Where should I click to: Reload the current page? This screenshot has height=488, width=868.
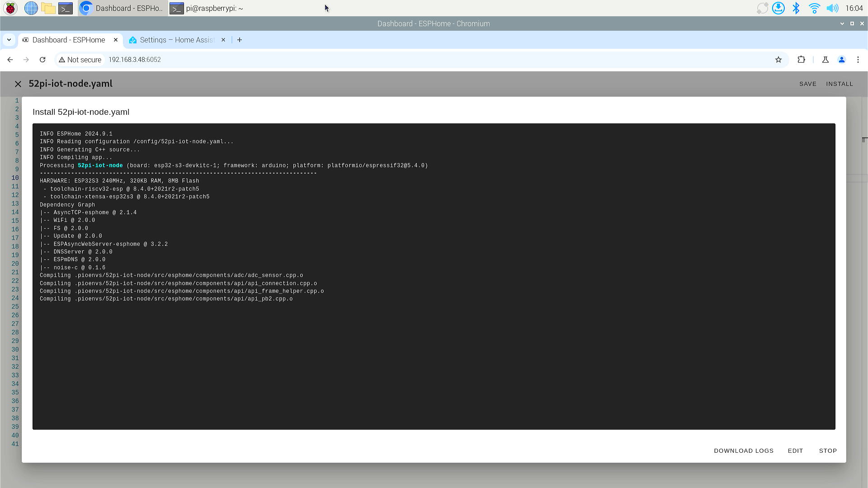42,60
